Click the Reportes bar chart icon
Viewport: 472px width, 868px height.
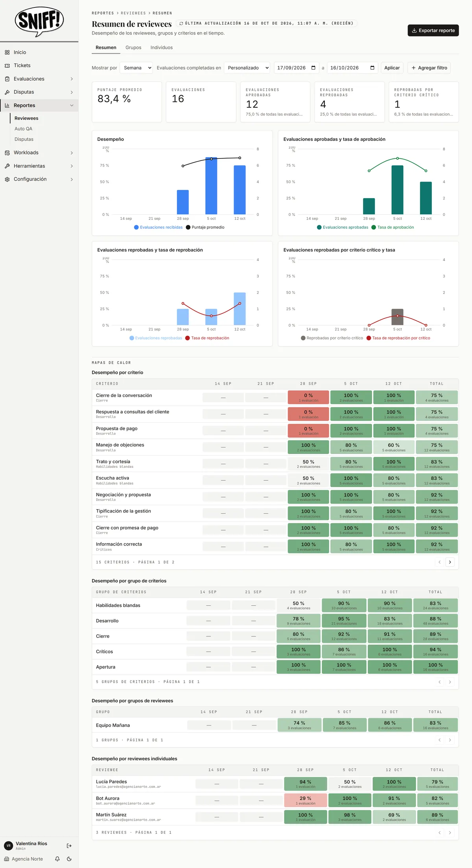tap(7, 105)
